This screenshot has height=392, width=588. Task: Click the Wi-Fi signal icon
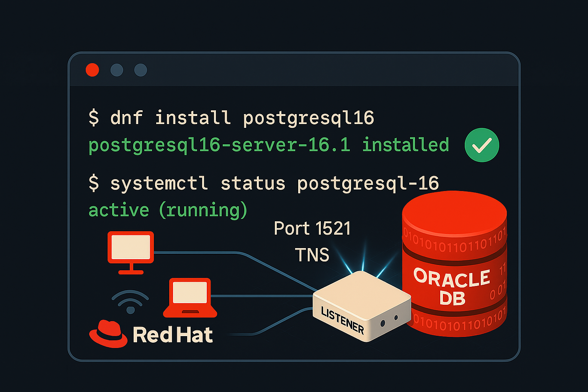tap(130, 302)
